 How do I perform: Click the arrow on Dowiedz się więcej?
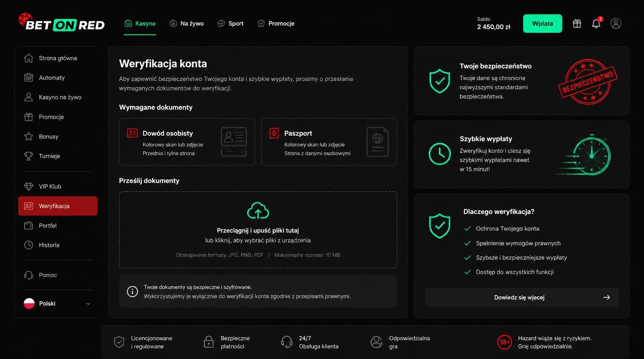[607, 297]
